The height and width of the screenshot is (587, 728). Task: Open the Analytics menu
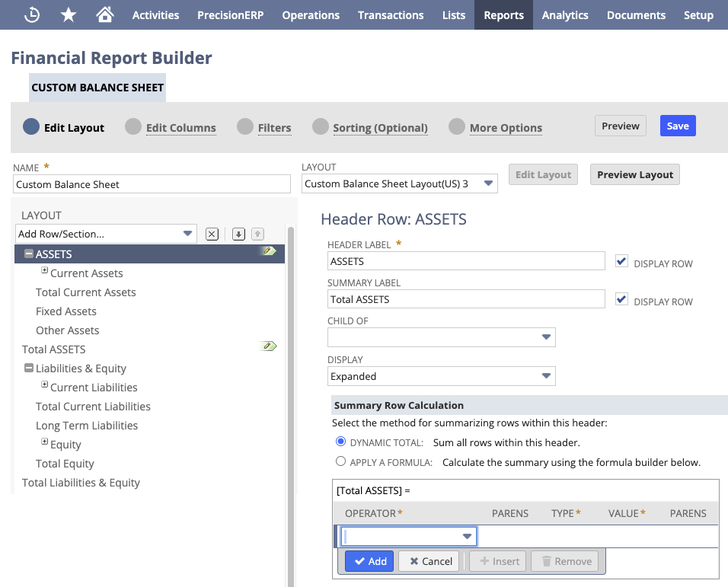tap(564, 14)
